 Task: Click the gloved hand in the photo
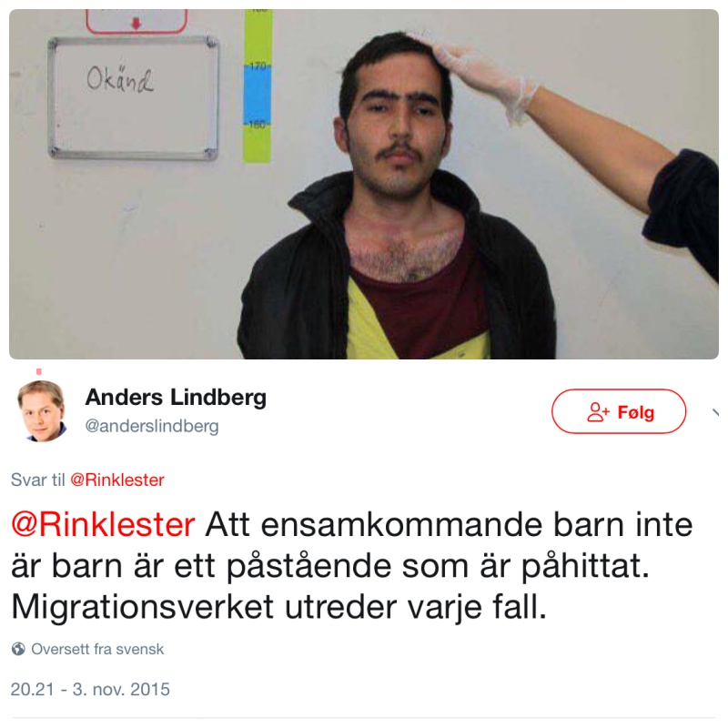click(483, 79)
